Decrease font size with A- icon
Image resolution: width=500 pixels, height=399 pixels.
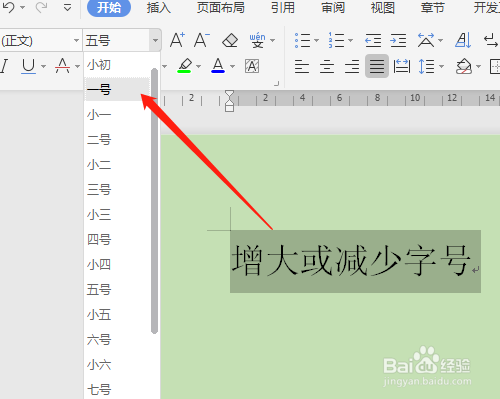tap(202, 40)
